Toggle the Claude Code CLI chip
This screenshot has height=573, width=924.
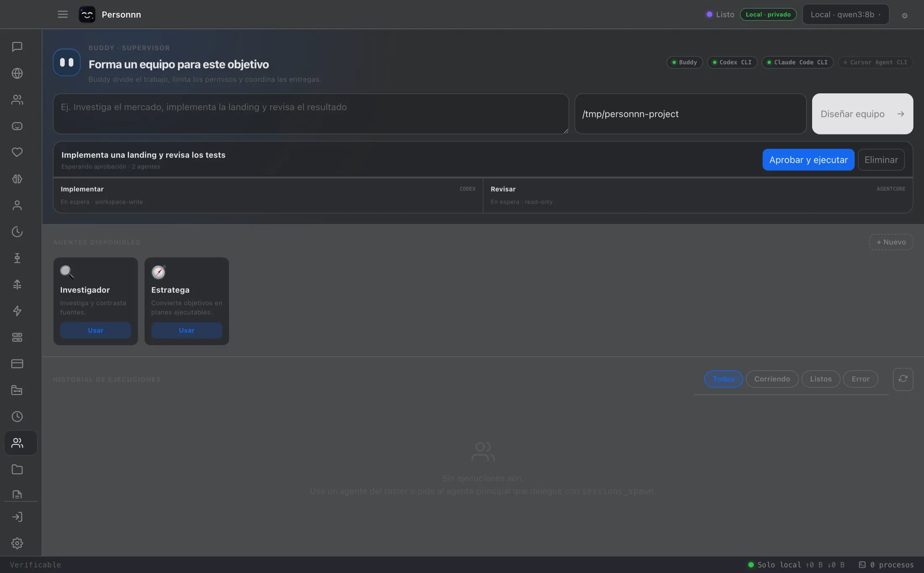point(798,62)
